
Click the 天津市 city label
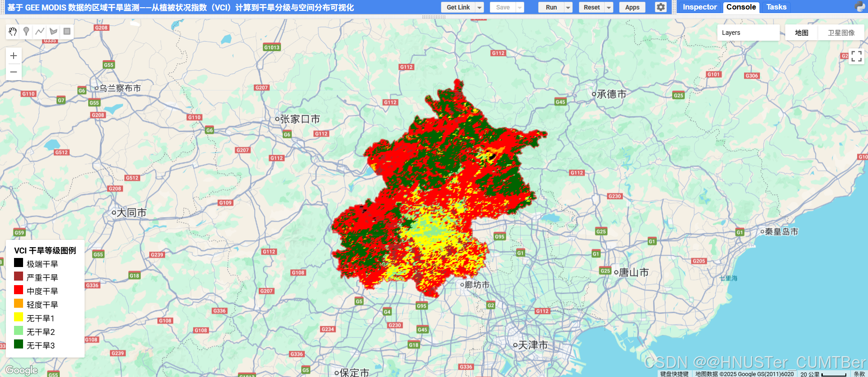tap(533, 345)
